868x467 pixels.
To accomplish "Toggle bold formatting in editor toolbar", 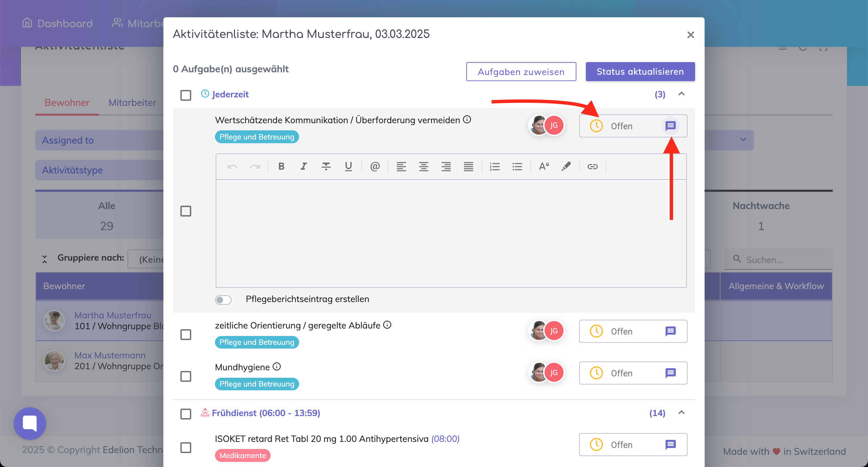I will (281, 166).
